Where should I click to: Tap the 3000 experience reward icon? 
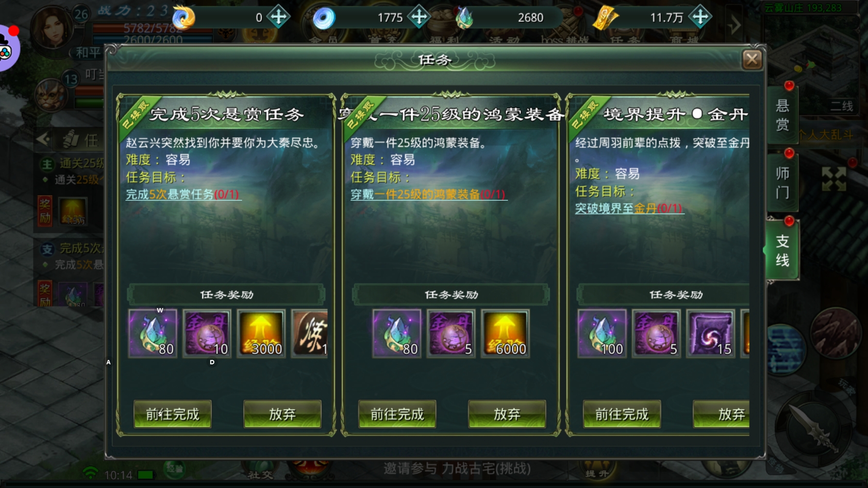pyautogui.click(x=261, y=334)
